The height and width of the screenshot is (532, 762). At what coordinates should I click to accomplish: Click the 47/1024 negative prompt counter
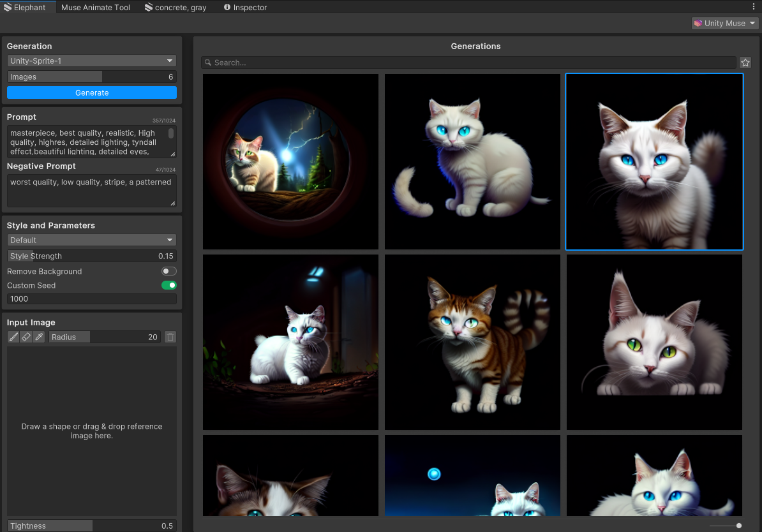tap(165, 170)
